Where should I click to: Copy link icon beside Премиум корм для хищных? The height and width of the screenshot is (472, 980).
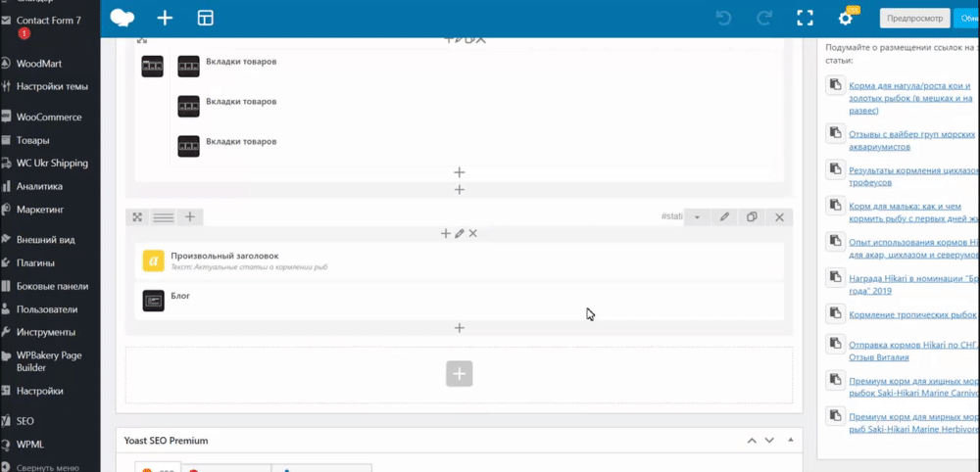tap(834, 379)
